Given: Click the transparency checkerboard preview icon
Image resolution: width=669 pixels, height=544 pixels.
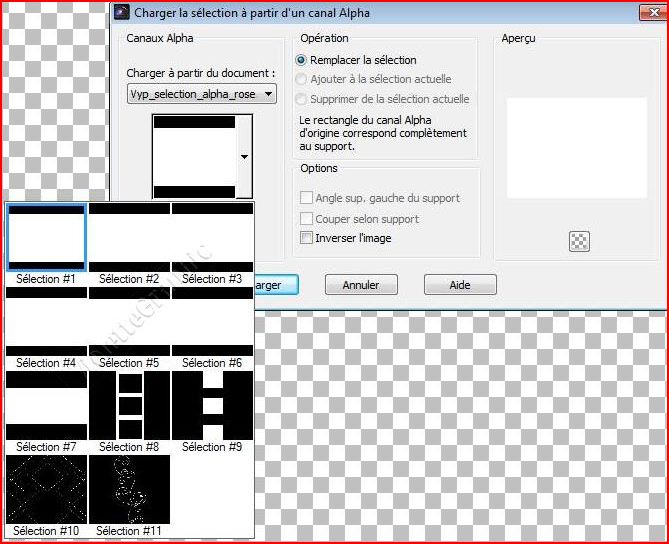Looking at the screenshot, I should click(579, 241).
